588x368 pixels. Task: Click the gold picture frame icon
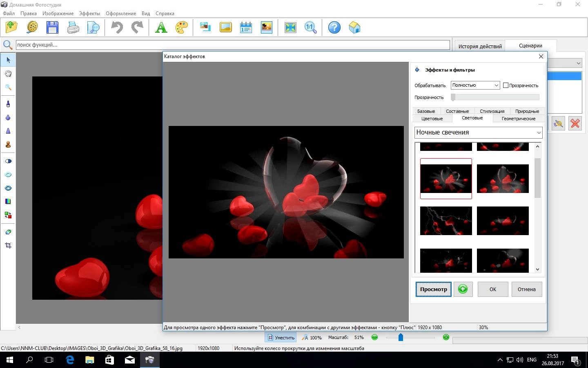[226, 27]
